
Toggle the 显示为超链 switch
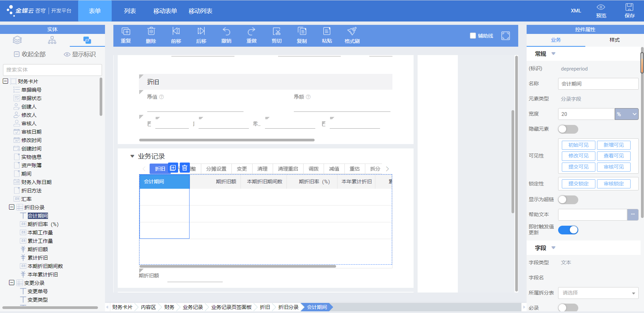568,199
